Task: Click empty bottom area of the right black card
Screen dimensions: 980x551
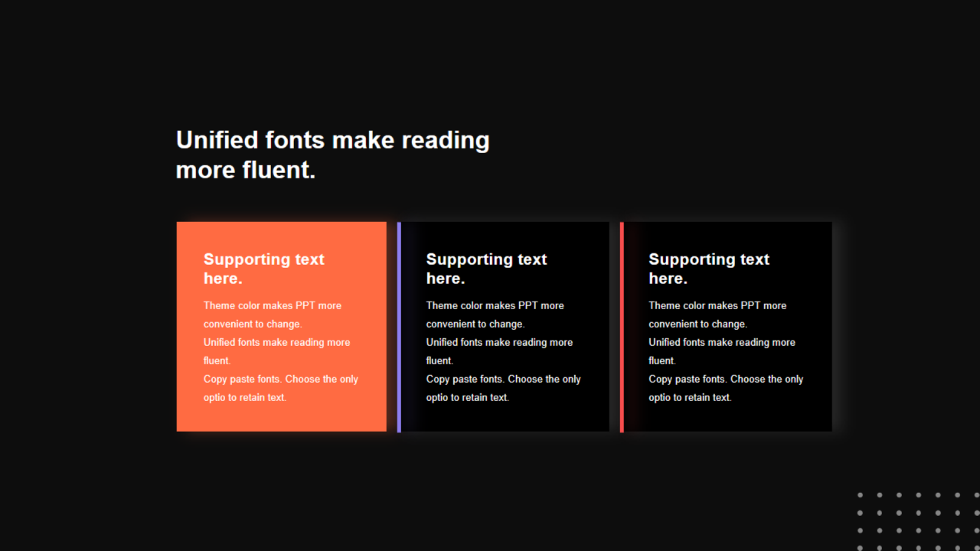Action: click(x=727, y=417)
